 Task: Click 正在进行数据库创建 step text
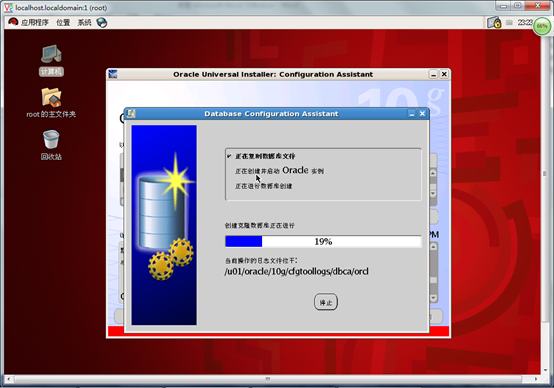click(264, 186)
